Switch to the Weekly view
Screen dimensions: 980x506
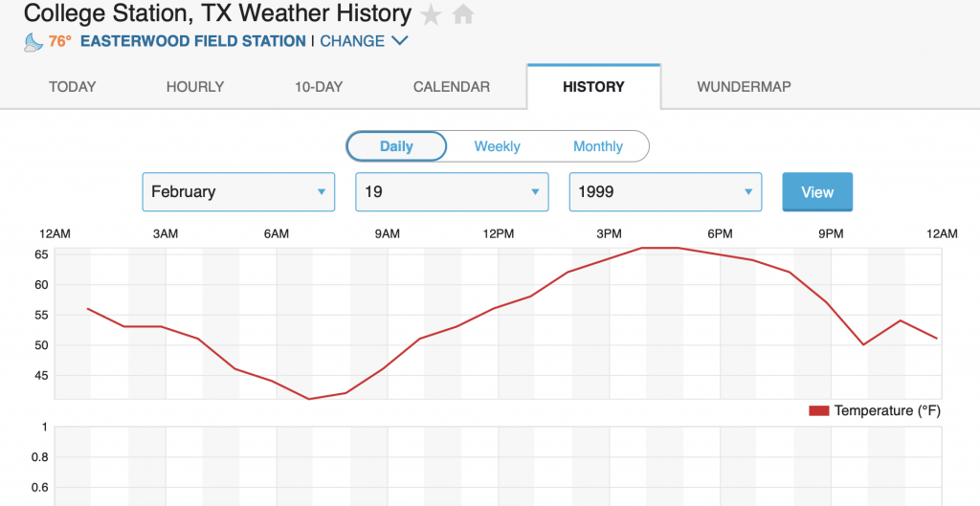tap(498, 146)
